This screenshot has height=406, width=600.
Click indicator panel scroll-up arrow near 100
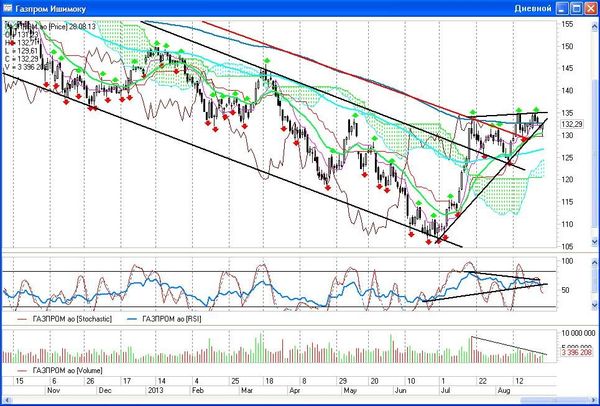594,263
